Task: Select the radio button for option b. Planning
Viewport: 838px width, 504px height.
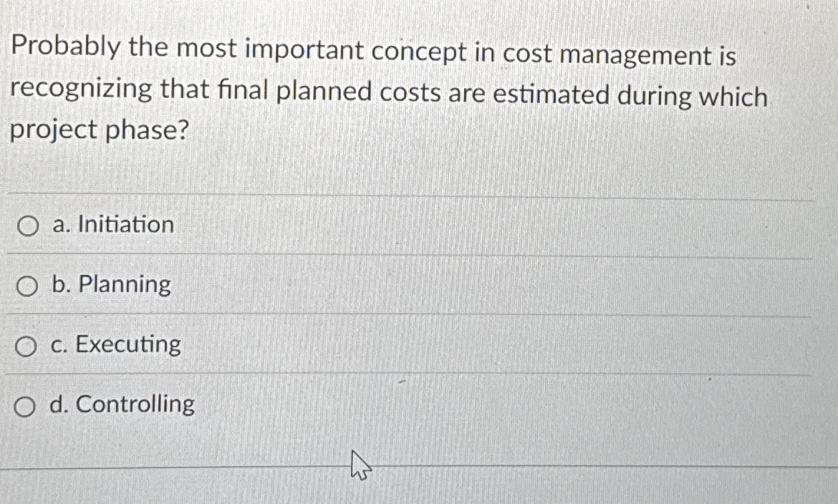Action: coord(27,286)
